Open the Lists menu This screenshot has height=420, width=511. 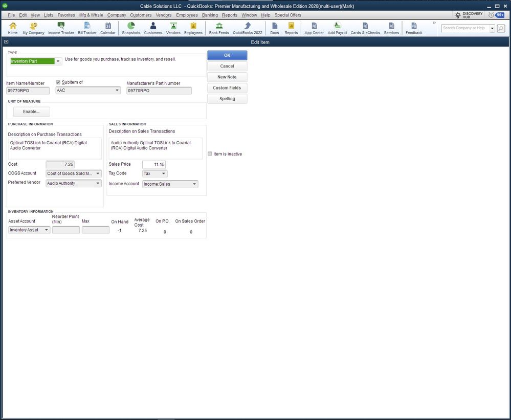click(x=49, y=15)
